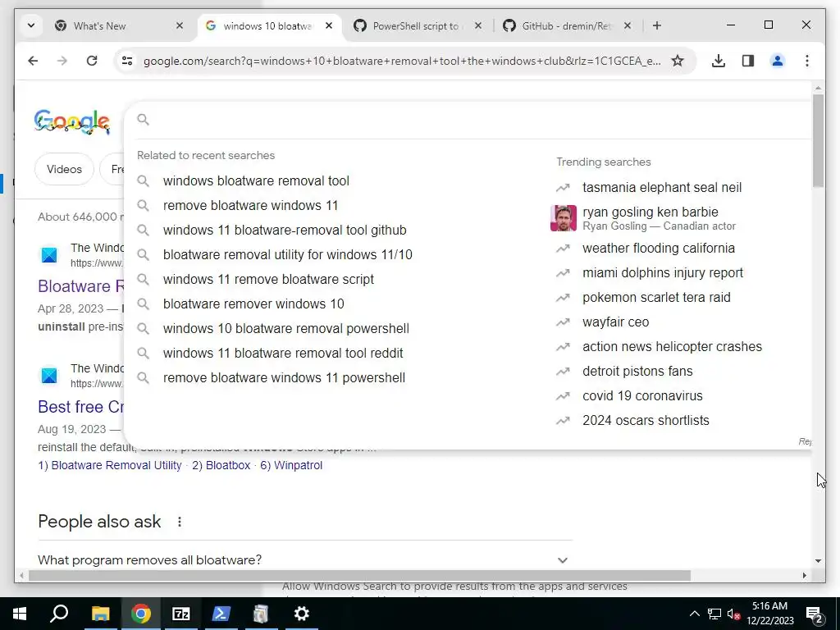Choose suggestion windows 11 remove bloatware script
This screenshot has width=840, height=630.
(x=268, y=280)
